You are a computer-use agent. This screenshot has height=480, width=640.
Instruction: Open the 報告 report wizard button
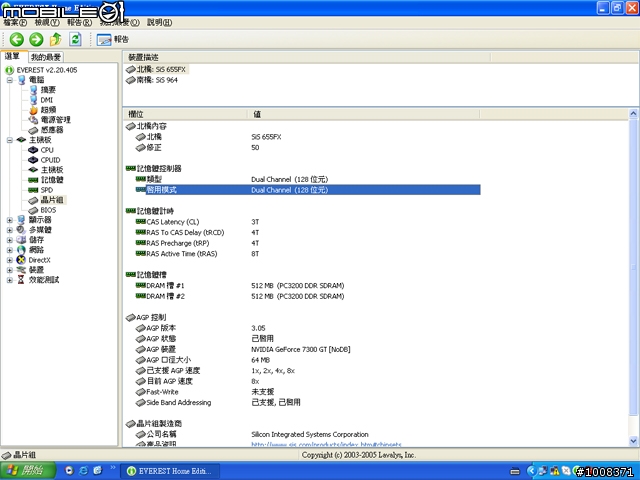click(x=113, y=40)
